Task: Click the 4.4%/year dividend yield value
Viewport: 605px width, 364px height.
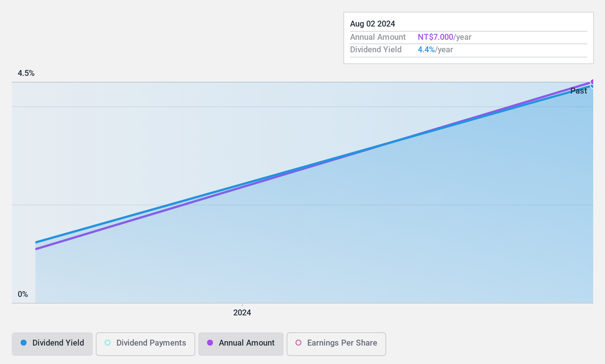Action: 436,49
